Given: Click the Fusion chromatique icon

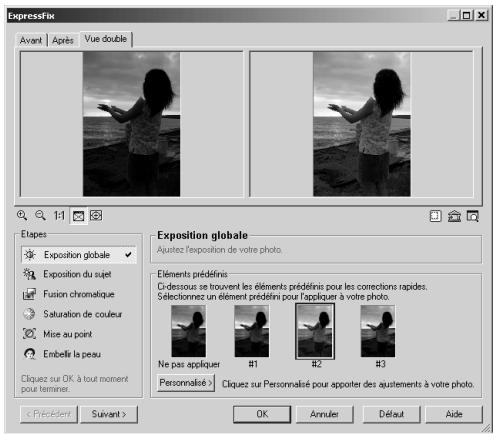Looking at the screenshot, I should coord(29,294).
